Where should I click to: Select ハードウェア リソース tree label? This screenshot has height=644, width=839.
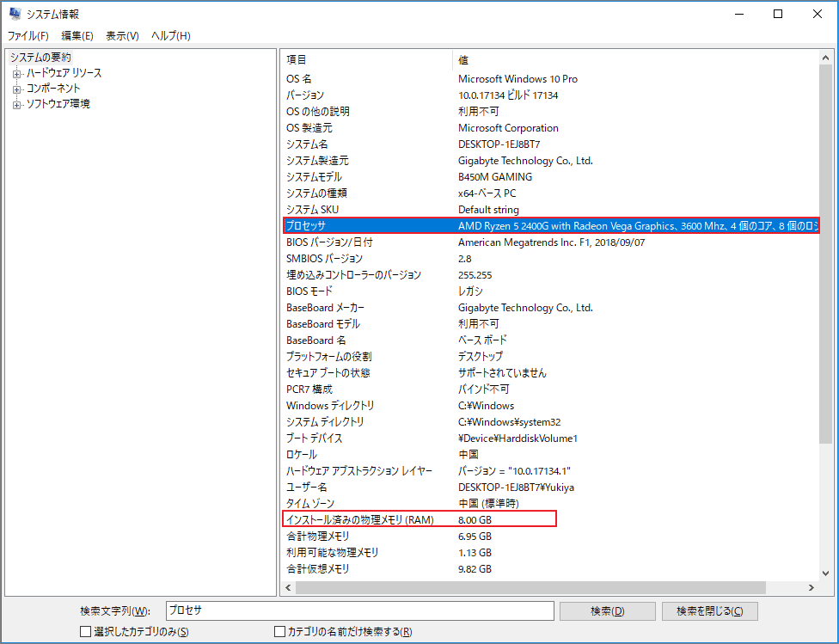(64, 73)
